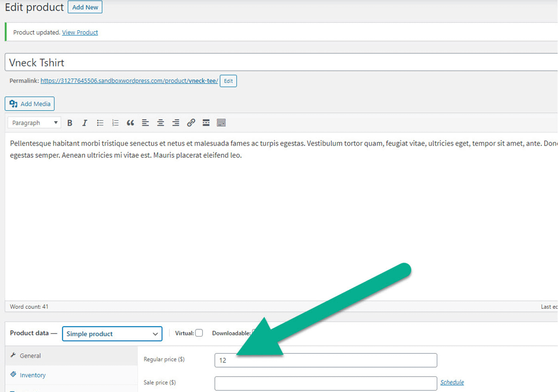This screenshot has height=392, width=558.
Task: Align text center
Action: (x=161, y=123)
